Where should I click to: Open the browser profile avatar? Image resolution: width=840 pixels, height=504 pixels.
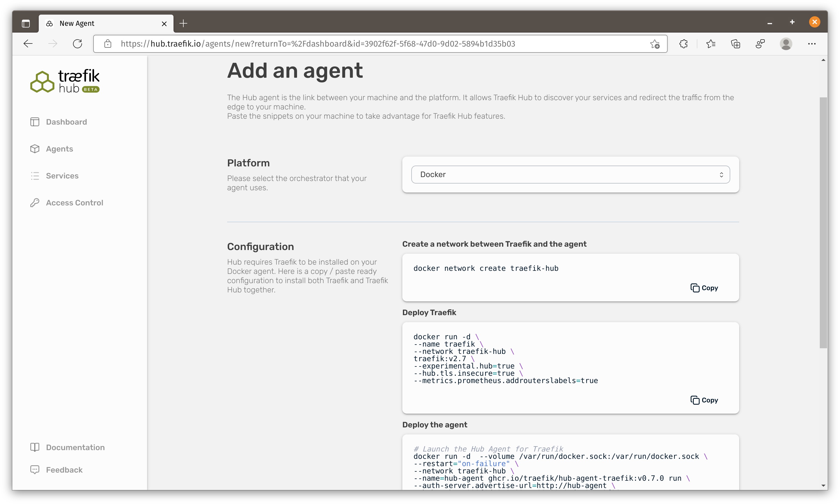coord(786,44)
